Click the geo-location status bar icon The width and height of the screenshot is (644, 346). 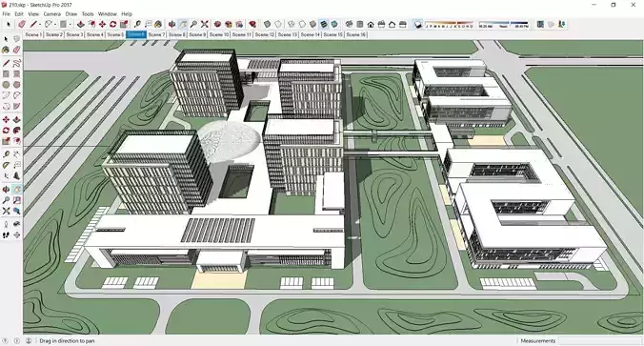click(6, 340)
